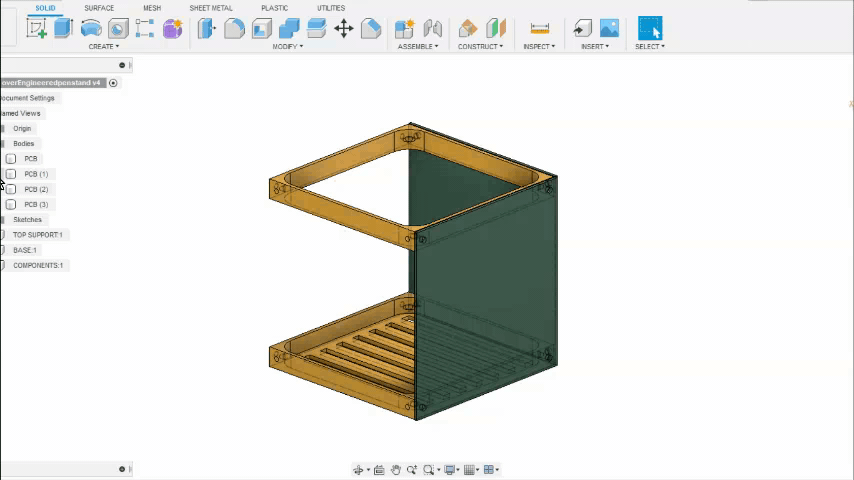This screenshot has width=854, height=480.
Task: Open the MODIFY dropdown menu
Action: point(288,47)
